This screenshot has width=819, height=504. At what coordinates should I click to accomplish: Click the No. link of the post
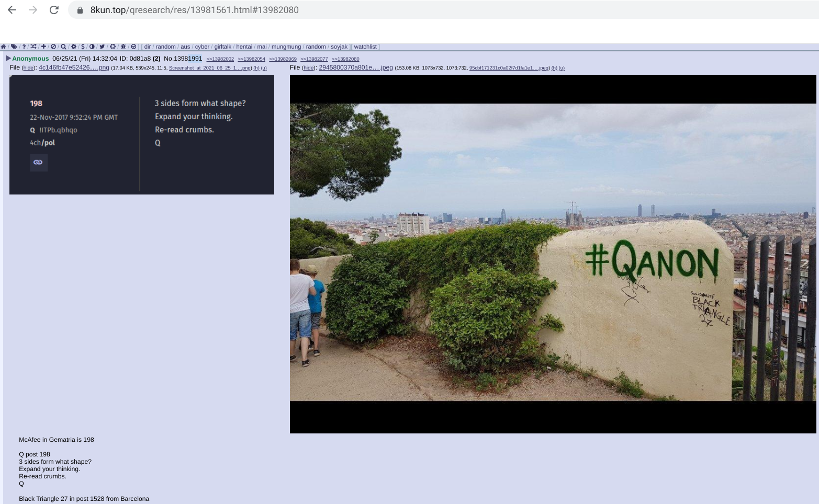click(x=169, y=59)
